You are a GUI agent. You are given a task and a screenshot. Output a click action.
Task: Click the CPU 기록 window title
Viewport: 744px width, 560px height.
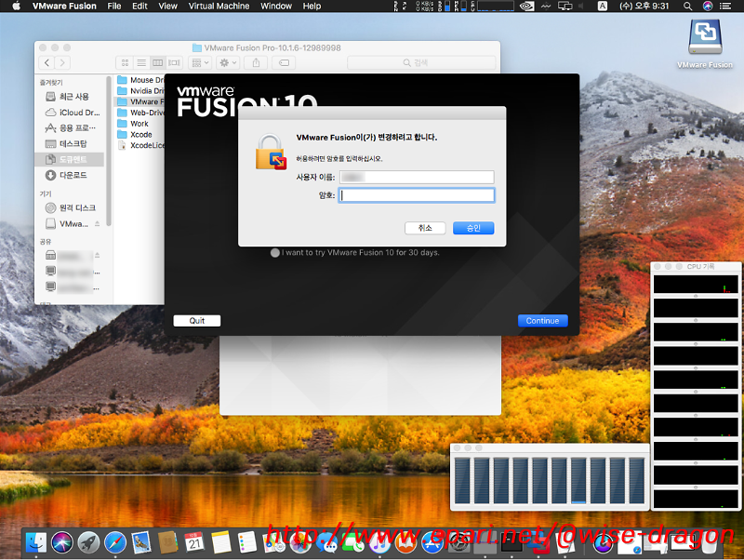701,266
